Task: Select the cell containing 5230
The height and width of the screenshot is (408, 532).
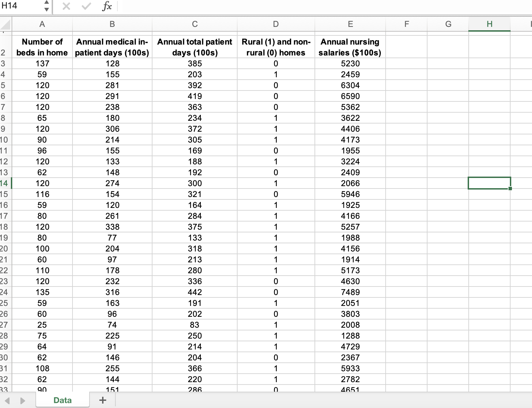Action: pos(350,63)
